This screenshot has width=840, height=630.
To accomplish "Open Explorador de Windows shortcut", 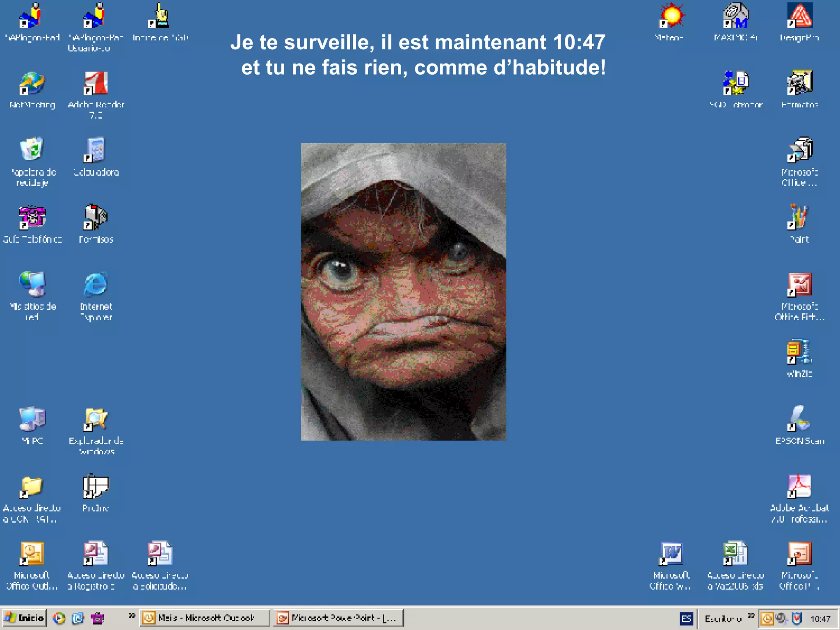I will 96,420.
